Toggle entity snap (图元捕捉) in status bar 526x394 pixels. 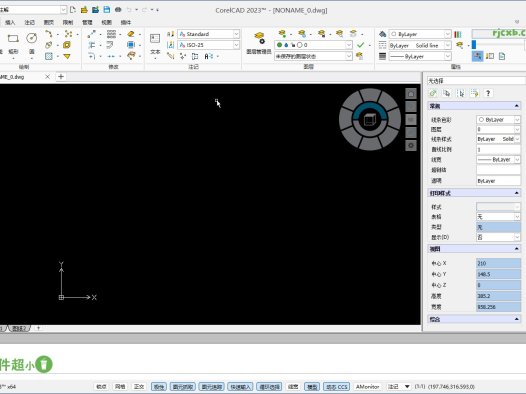click(x=182, y=387)
